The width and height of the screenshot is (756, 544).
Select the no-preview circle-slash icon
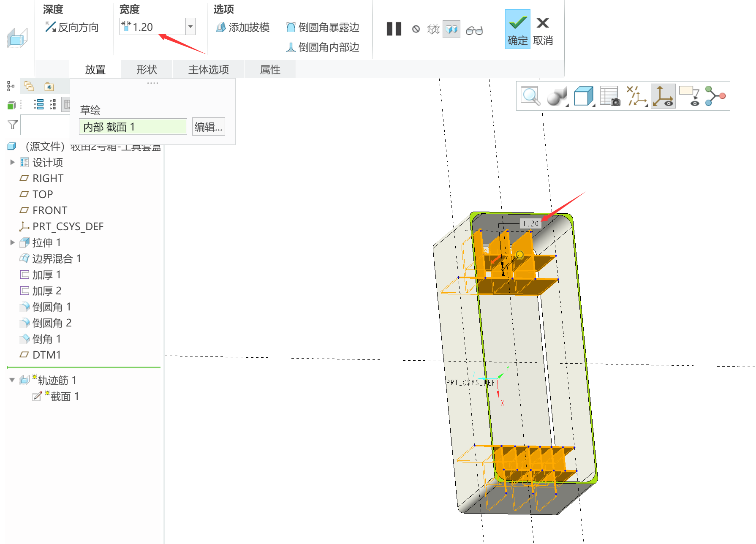point(416,29)
